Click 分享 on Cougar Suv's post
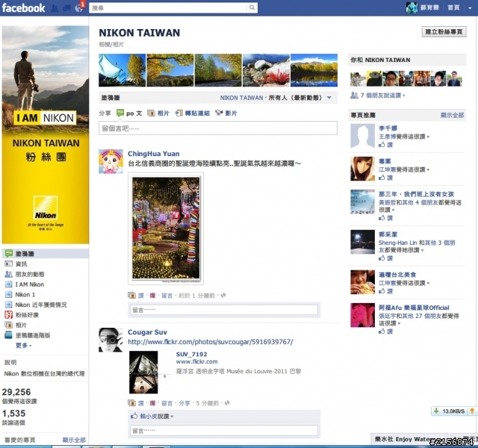This screenshot has height=448, width=478. [x=184, y=403]
